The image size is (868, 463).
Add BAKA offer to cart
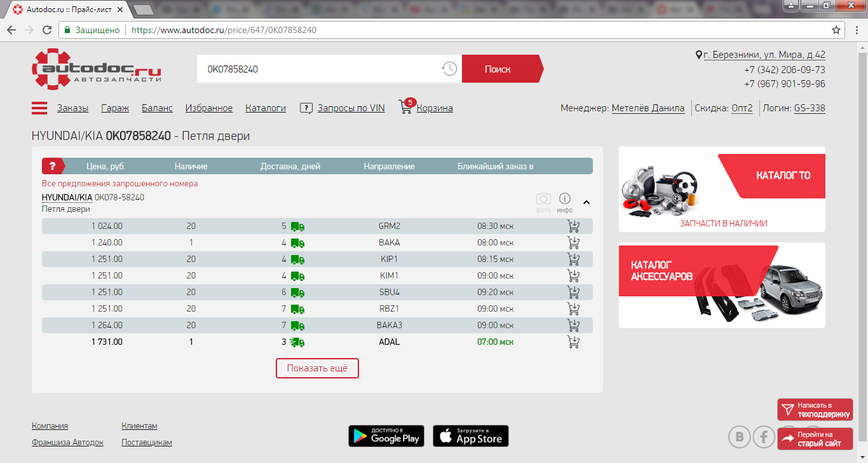pos(573,242)
